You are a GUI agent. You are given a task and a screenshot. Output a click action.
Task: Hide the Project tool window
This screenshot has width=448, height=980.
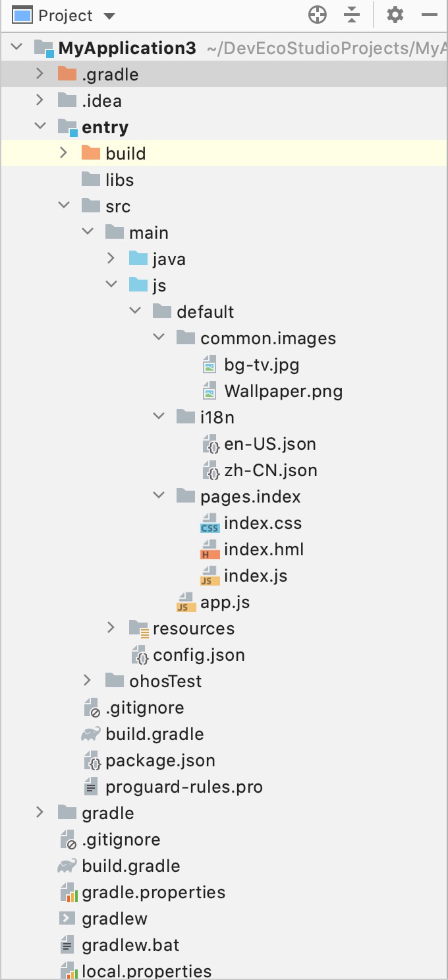pyautogui.click(x=430, y=15)
